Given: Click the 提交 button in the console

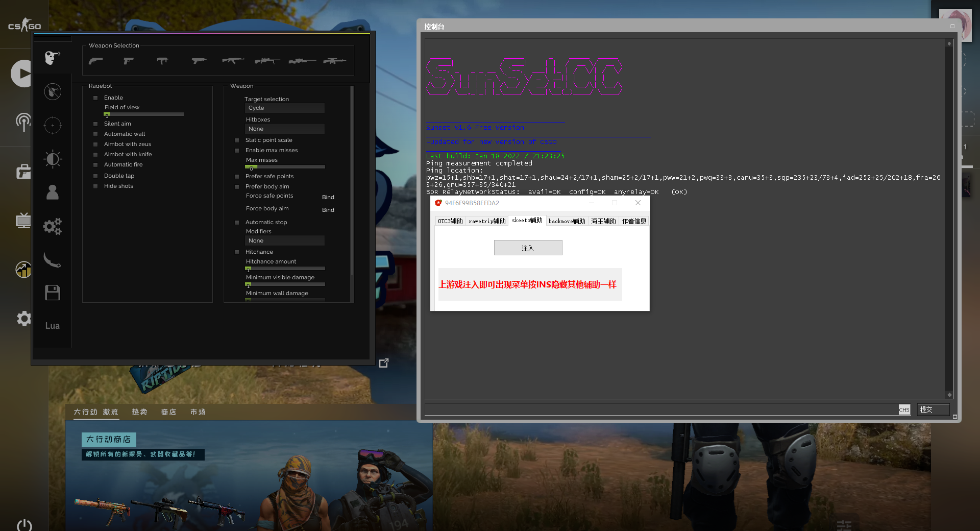Looking at the screenshot, I should (x=933, y=409).
